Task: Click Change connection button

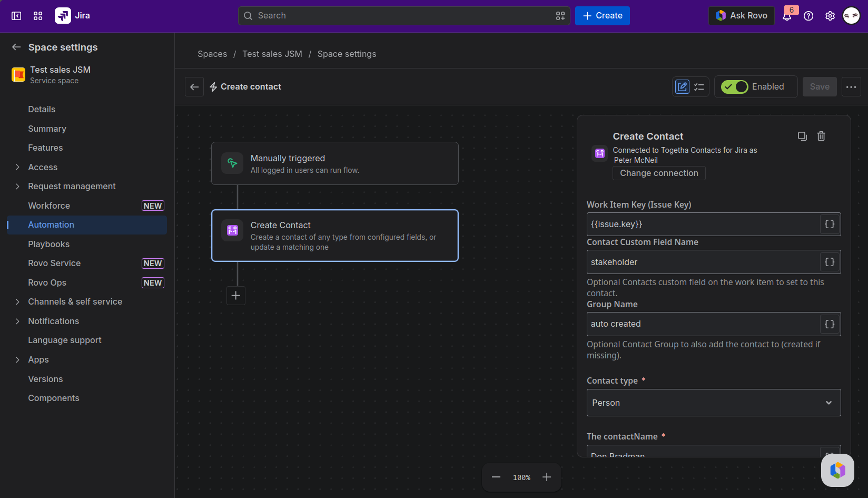Action: coord(659,173)
